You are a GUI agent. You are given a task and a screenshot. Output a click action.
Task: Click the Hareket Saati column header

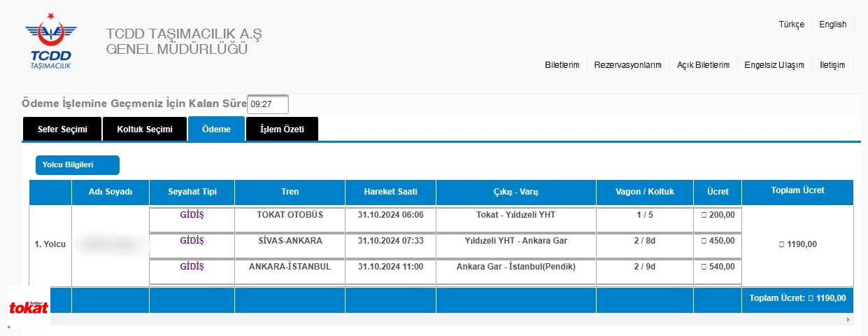tap(390, 192)
